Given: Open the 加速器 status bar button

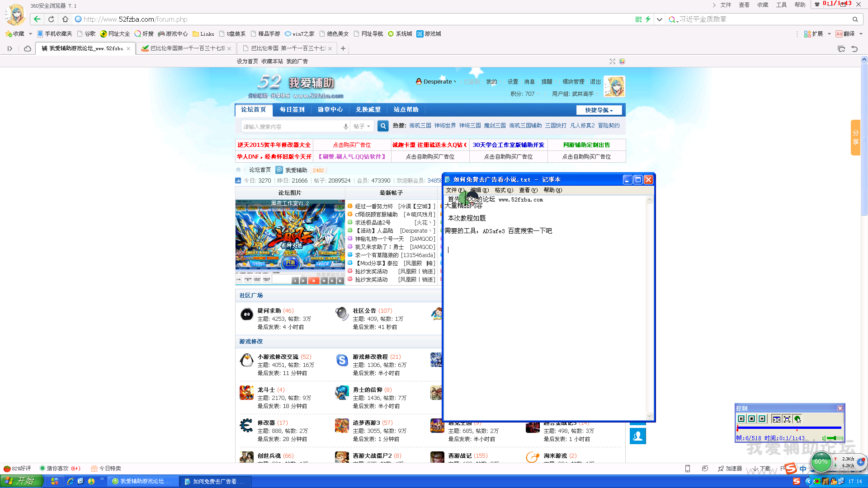Looking at the screenshot, I should pos(730,469).
